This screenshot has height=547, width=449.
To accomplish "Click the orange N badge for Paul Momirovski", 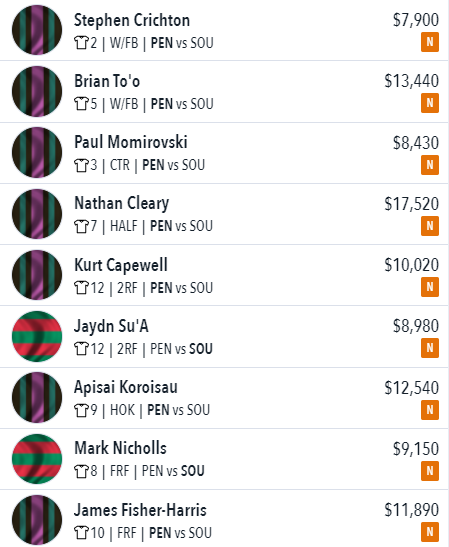I will coord(429,165).
